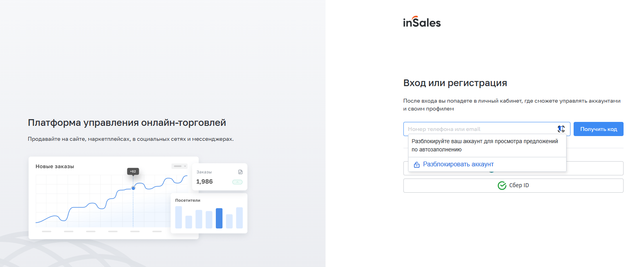This screenshot has width=644, height=267.
Task: Click the green Sber ID checkmark icon
Action: [x=502, y=186]
